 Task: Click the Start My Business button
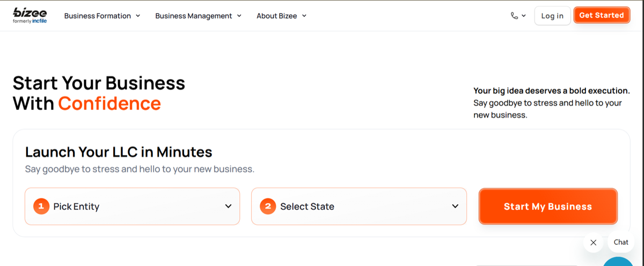[548, 206]
